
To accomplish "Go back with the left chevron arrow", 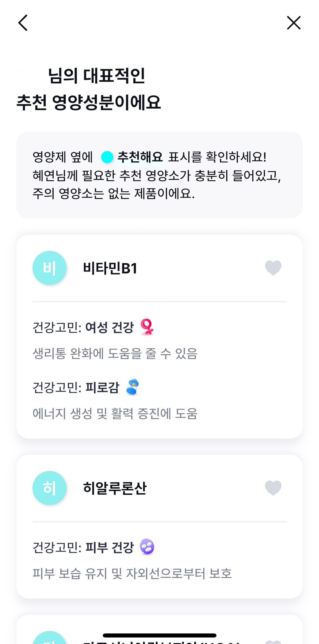I will point(23,23).
